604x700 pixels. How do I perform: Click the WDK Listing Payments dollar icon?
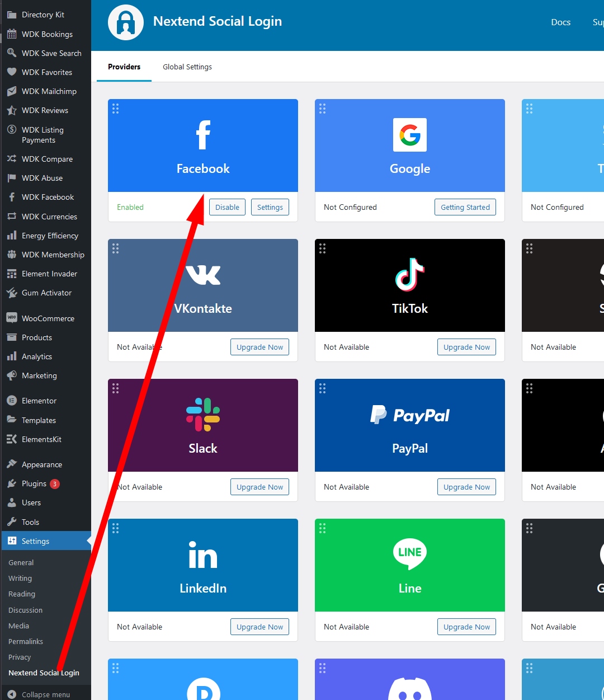12,130
